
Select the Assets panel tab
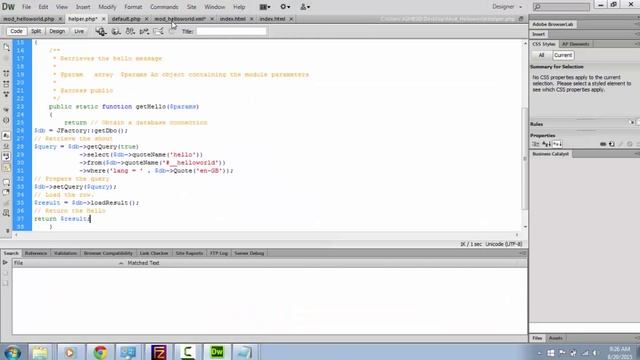pos(555,338)
